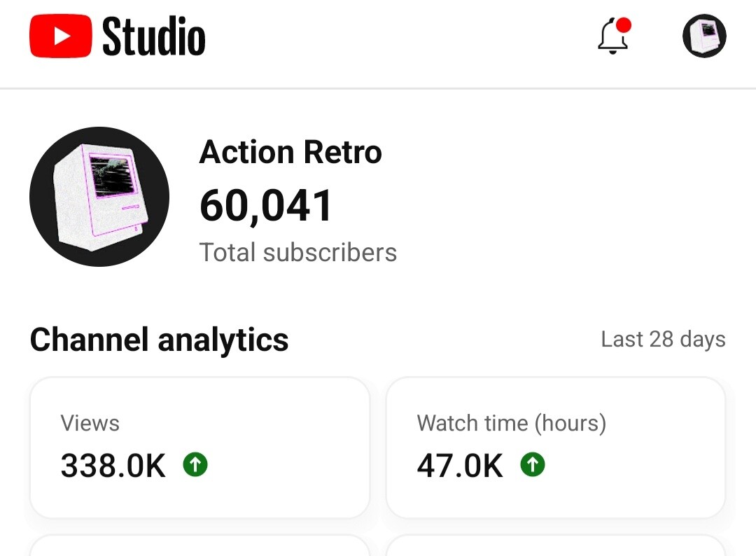Click the Total subscribers label
The height and width of the screenshot is (556, 756).
(298, 252)
